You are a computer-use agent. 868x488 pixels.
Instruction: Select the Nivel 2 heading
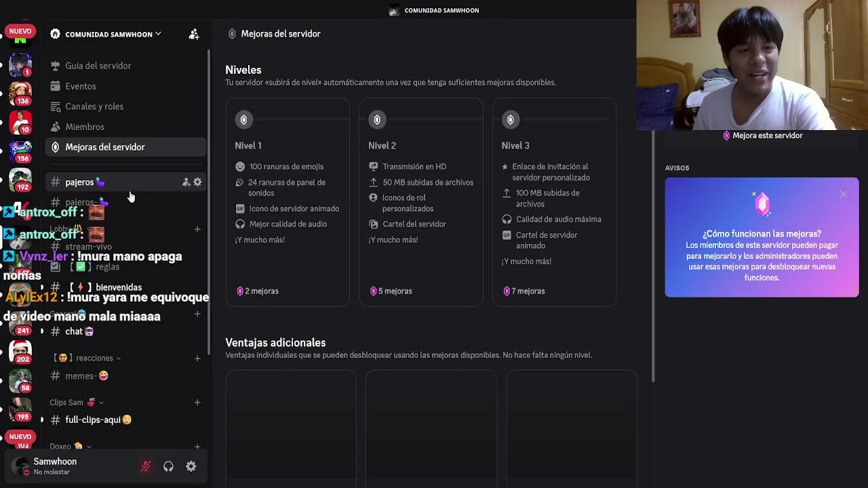(x=382, y=146)
